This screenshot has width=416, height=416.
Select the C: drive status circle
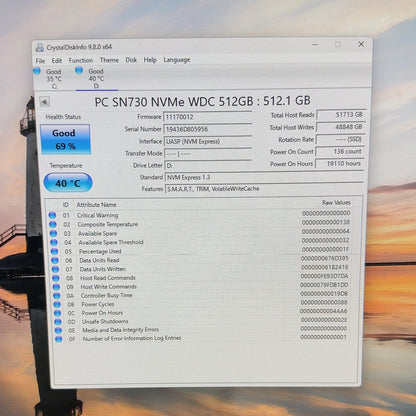(37, 71)
